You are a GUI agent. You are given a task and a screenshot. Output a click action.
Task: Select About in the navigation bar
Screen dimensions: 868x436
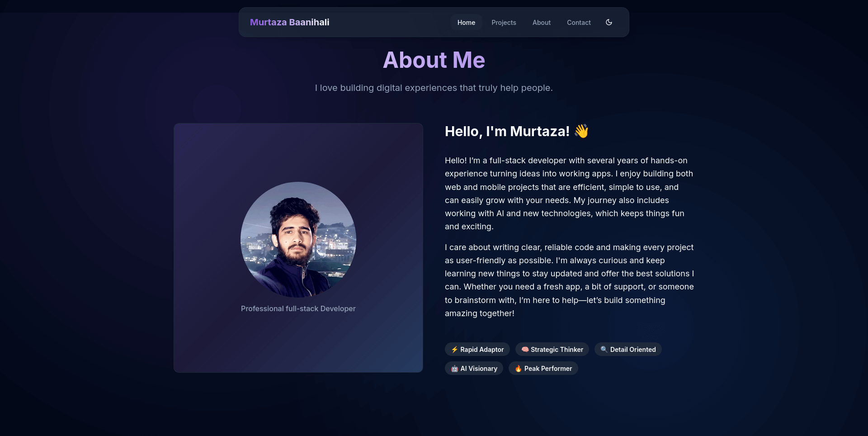(x=541, y=23)
